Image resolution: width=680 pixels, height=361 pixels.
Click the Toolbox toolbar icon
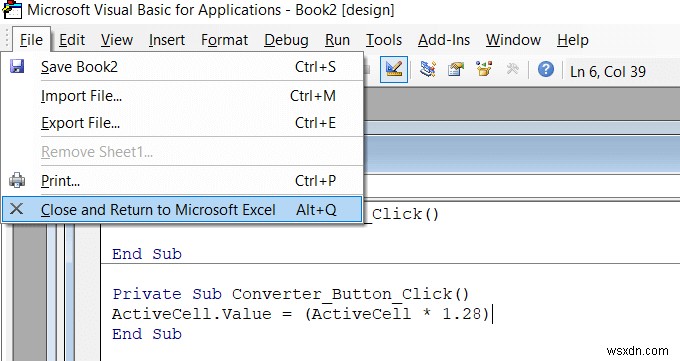point(512,69)
